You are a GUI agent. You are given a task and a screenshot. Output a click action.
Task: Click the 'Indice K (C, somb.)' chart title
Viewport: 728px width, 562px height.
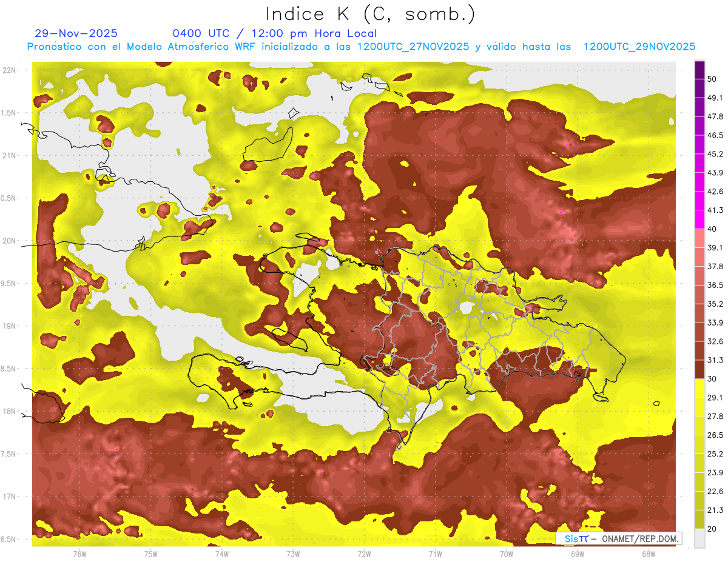tap(370, 14)
